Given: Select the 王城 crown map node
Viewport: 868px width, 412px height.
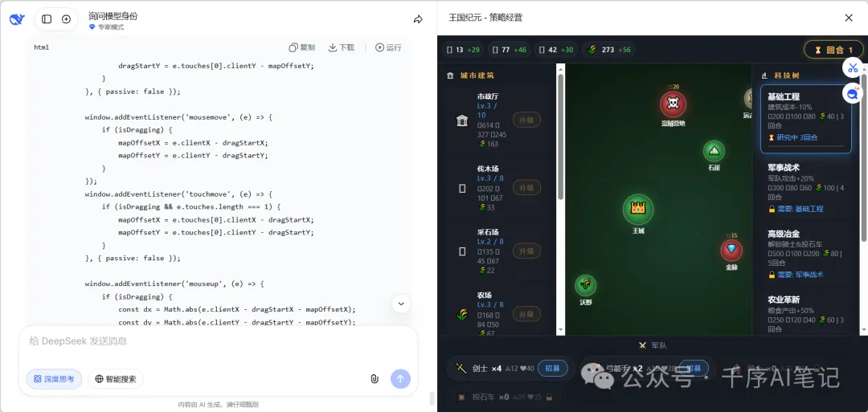Looking at the screenshot, I should (638, 209).
